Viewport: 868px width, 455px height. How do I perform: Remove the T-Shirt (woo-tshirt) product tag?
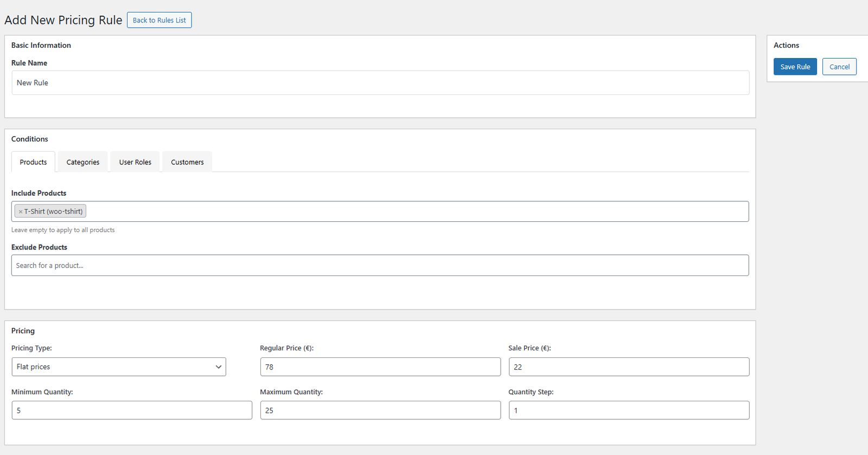pos(21,212)
